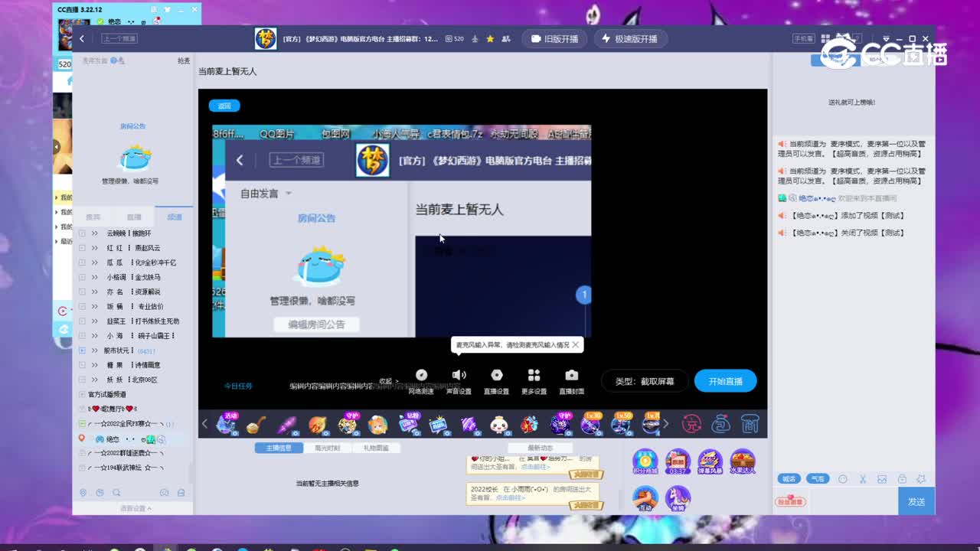Expand 语音设置 voice settings at bottom
This screenshot has height=551, width=980.
[136, 508]
